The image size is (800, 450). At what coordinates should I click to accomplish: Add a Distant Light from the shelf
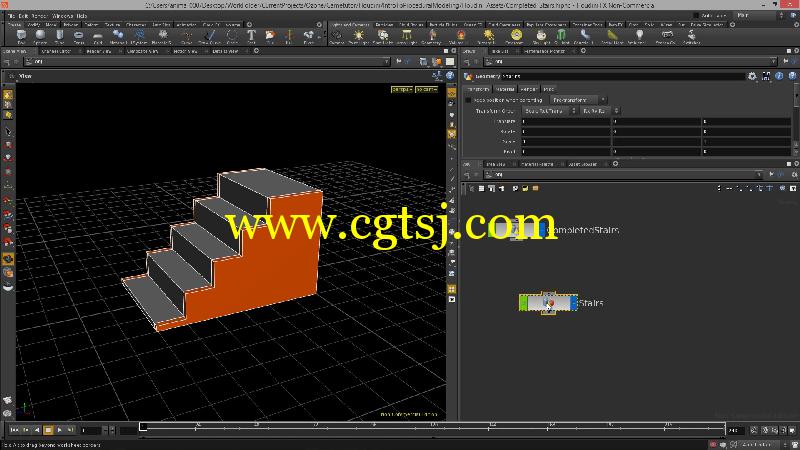pos(488,36)
